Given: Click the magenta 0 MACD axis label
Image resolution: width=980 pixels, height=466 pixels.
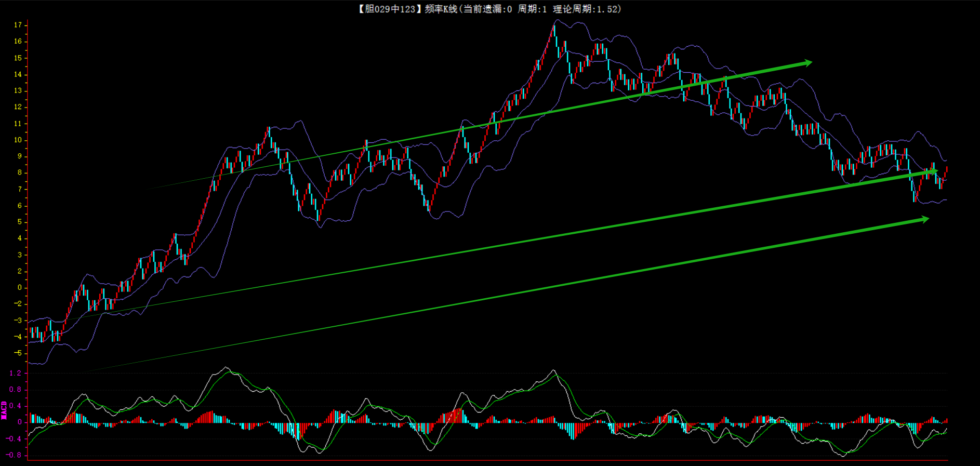Looking at the screenshot, I should tap(20, 422).
